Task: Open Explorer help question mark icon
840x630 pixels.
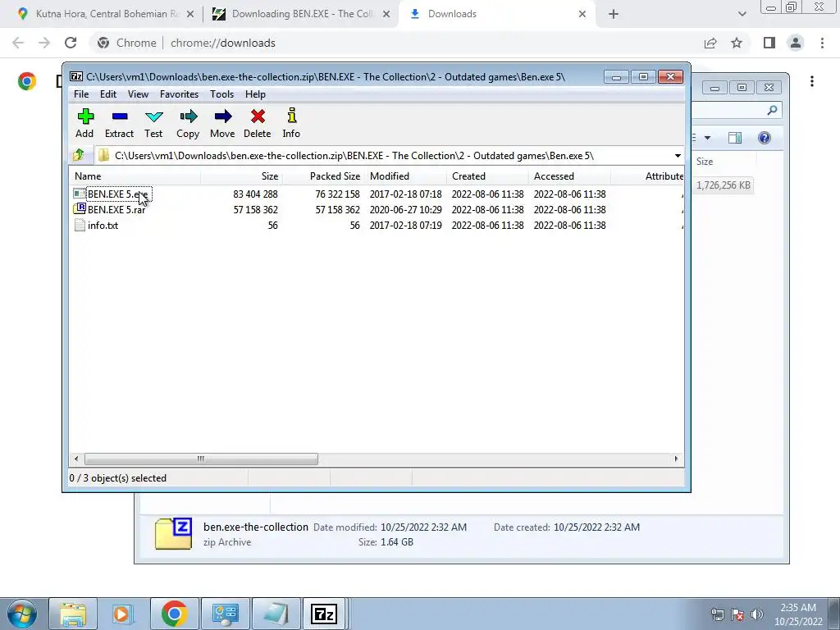Action: coord(765,138)
